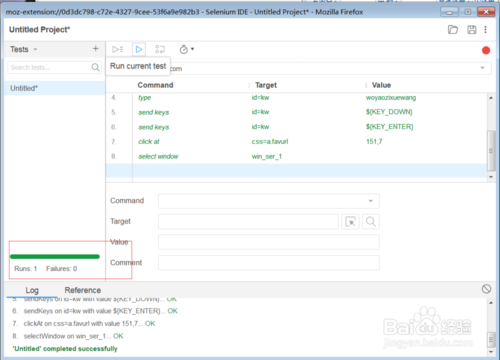The width and height of the screenshot is (500, 360).
Task: Click the 'Failures: 0' status text
Action: point(61,269)
